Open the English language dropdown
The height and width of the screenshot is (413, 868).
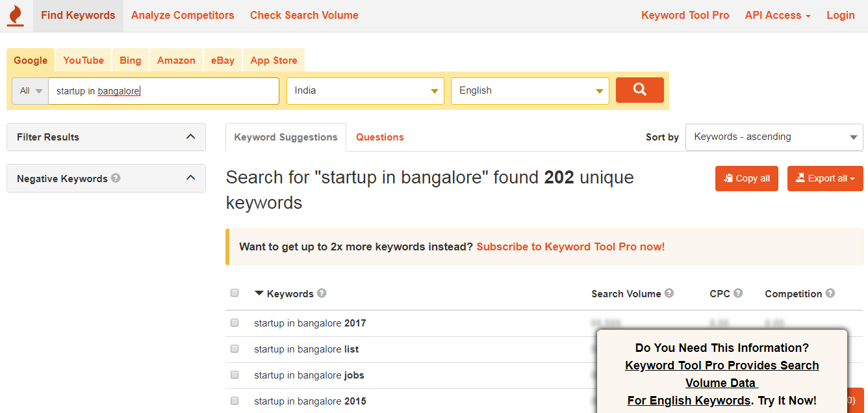530,91
